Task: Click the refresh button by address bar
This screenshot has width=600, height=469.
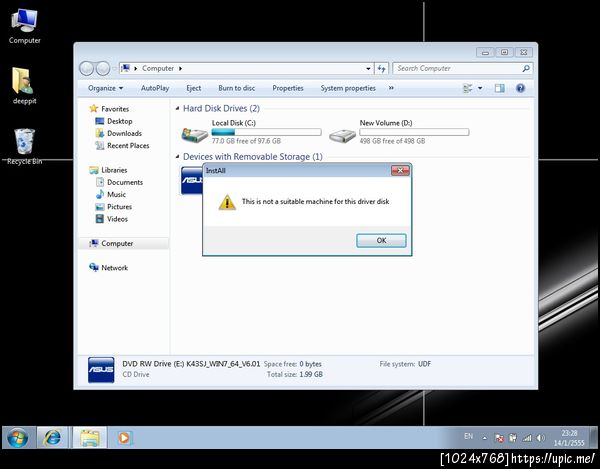Action: (x=381, y=68)
